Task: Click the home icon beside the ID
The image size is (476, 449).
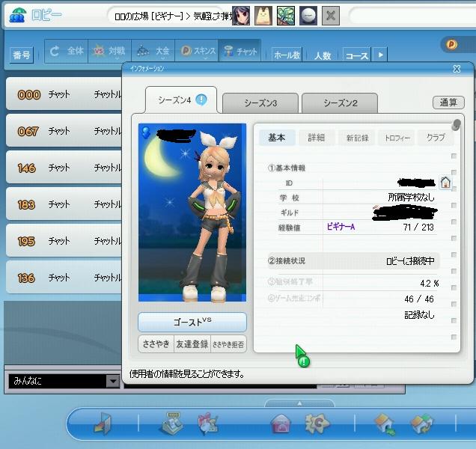Action: [445, 183]
